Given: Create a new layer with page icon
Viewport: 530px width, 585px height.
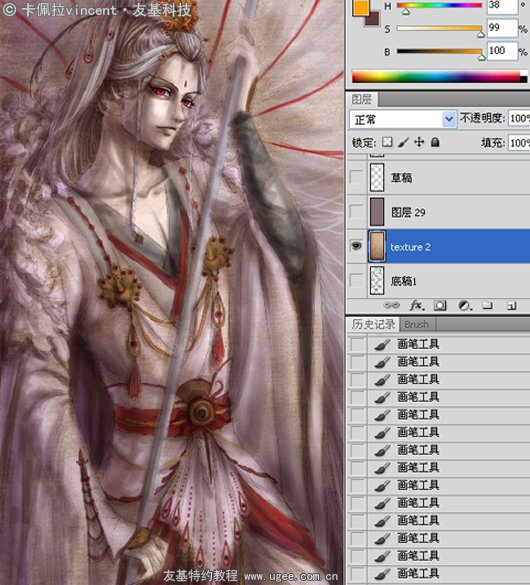Looking at the screenshot, I should pos(512,306).
